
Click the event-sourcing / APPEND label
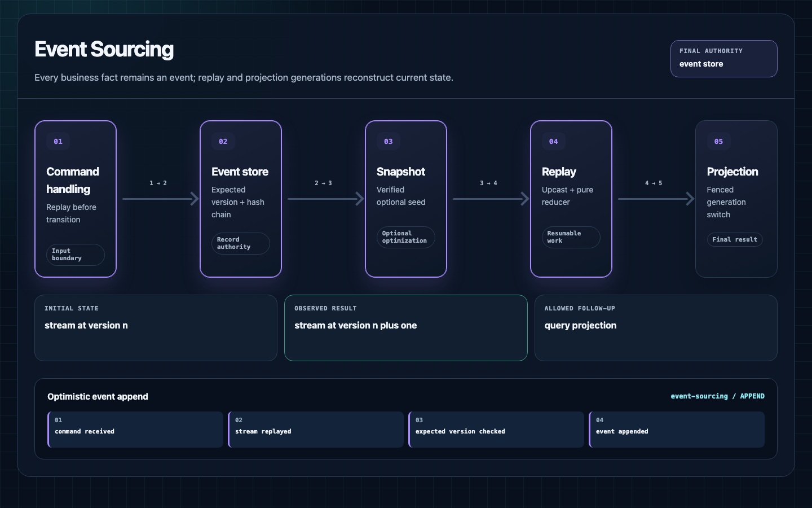(717, 396)
